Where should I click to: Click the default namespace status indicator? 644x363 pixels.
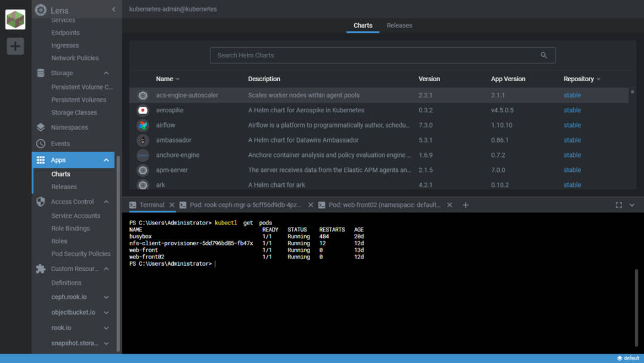pyautogui.click(x=628, y=358)
